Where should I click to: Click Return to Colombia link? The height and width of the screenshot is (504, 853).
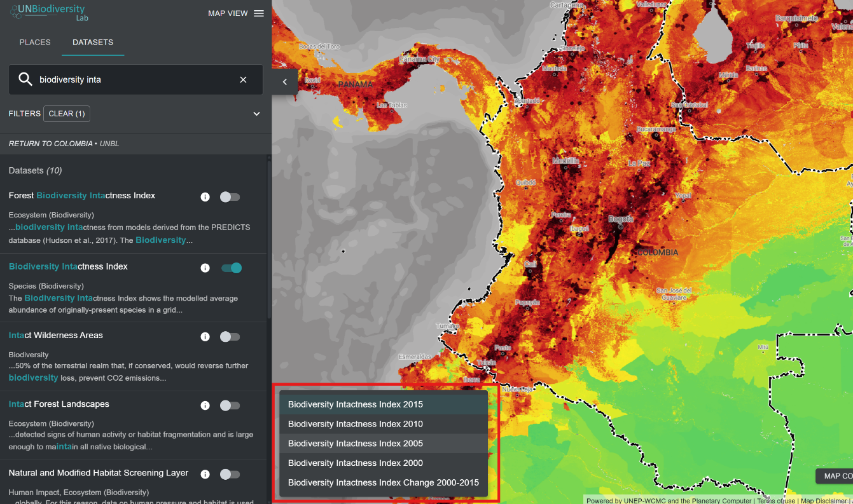(x=51, y=144)
